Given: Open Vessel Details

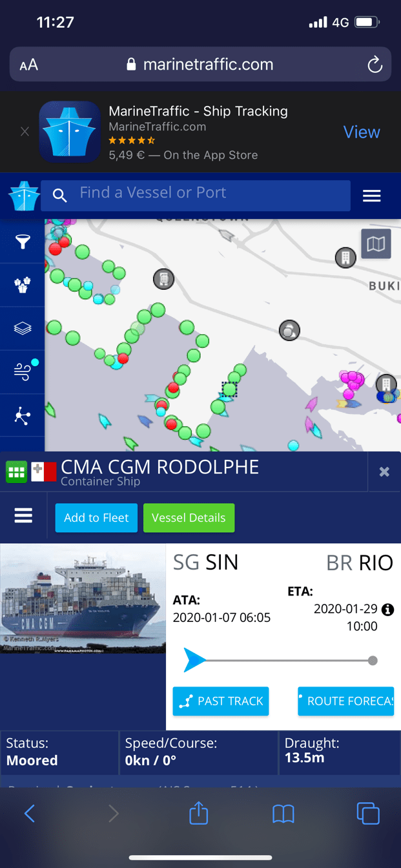Looking at the screenshot, I should (x=189, y=518).
